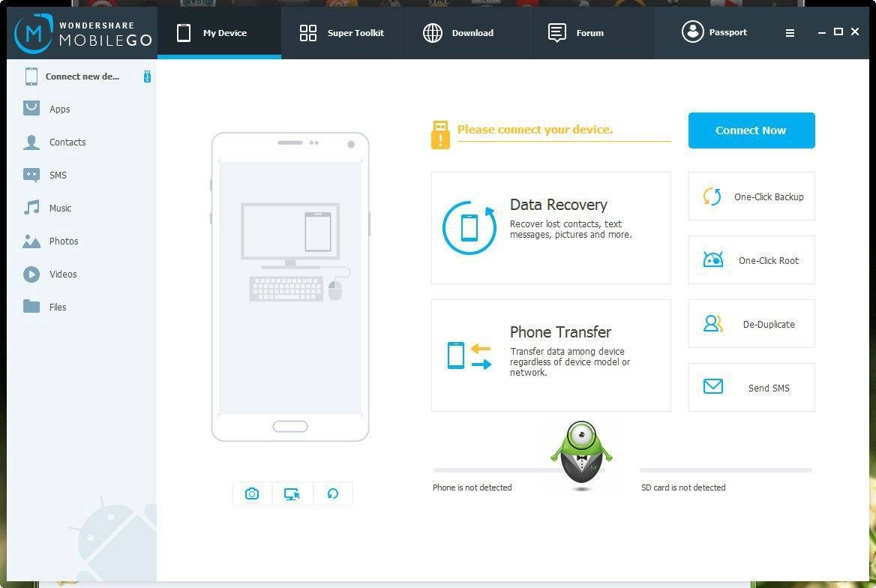The width and height of the screenshot is (876, 588).
Task: Click the Wondershare MobileGo logo
Action: [x=82, y=34]
